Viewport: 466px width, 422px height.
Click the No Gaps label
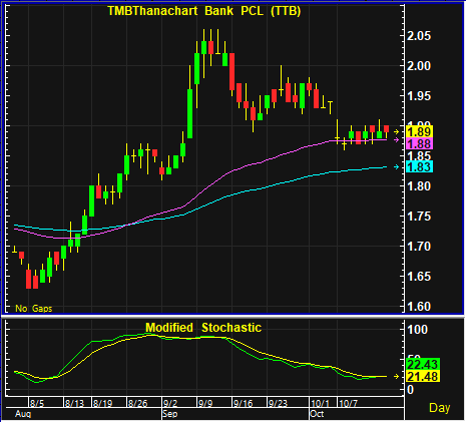(x=34, y=309)
